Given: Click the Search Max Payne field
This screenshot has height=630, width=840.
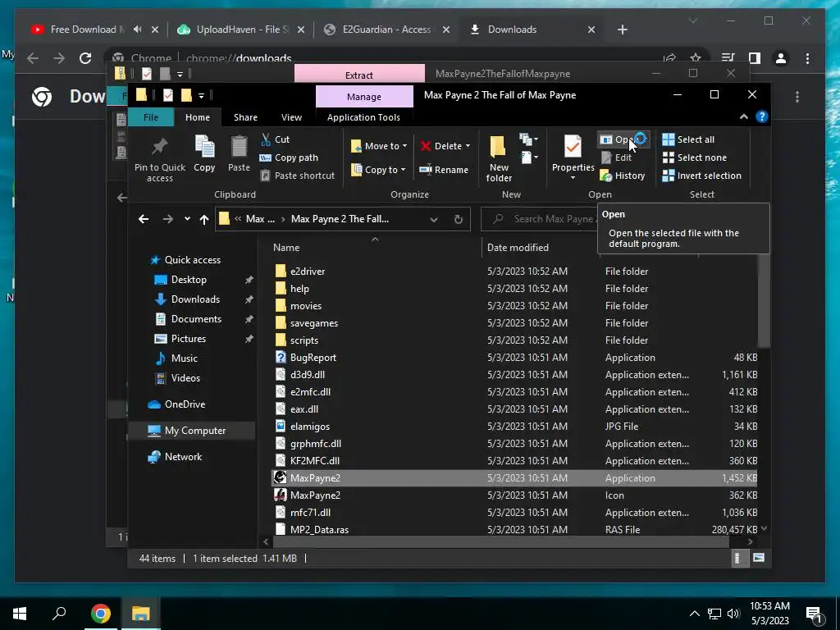Looking at the screenshot, I should (x=540, y=218).
